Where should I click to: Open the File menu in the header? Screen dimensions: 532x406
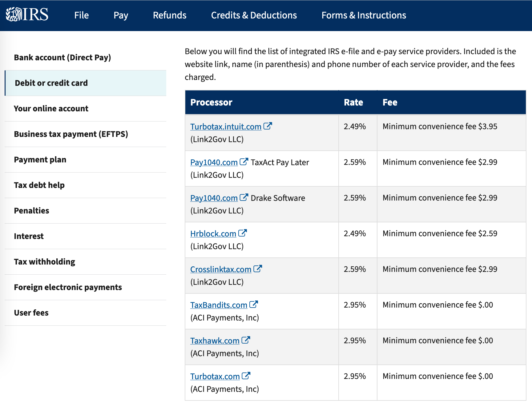pyautogui.click(x=81, y=15)
